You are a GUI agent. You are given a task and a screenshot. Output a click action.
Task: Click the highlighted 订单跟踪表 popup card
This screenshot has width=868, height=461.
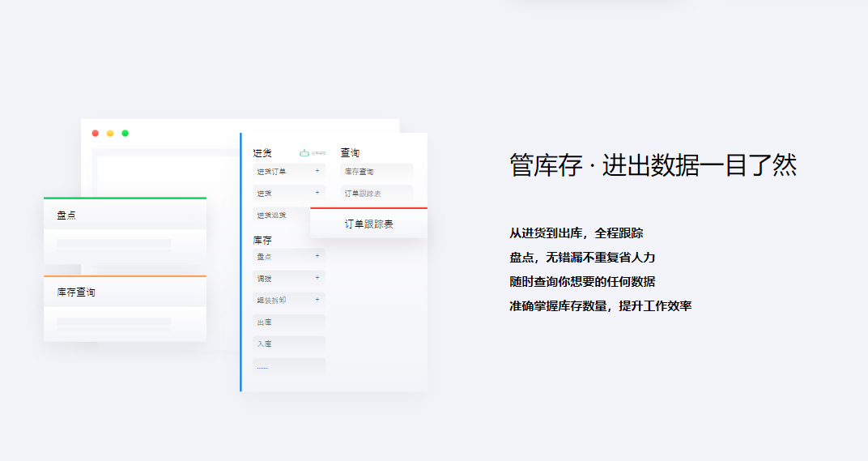[x=368, y=224]
